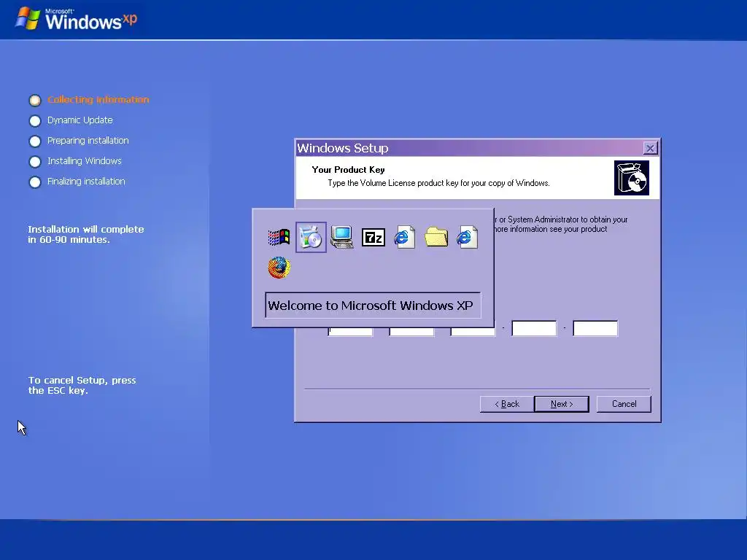Screen dimensions: 747x560
Task: Click the Dynamic Update step bullet
Action: pyautogui.click(x=35, y=121)
